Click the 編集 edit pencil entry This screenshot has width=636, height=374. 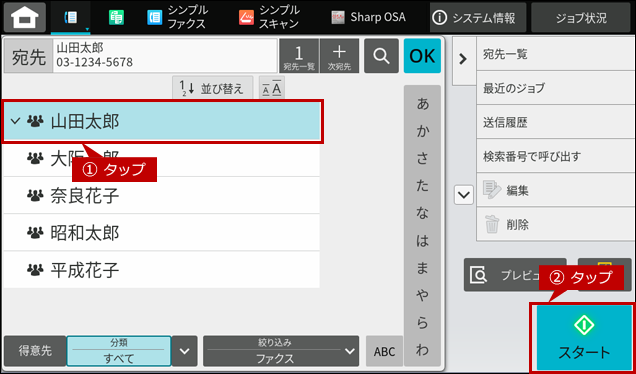tap(556, 190)
